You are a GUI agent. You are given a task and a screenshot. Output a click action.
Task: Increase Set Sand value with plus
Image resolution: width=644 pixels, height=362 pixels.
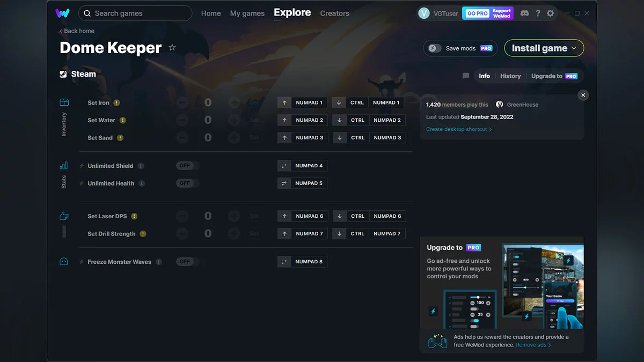pos(234,138)
